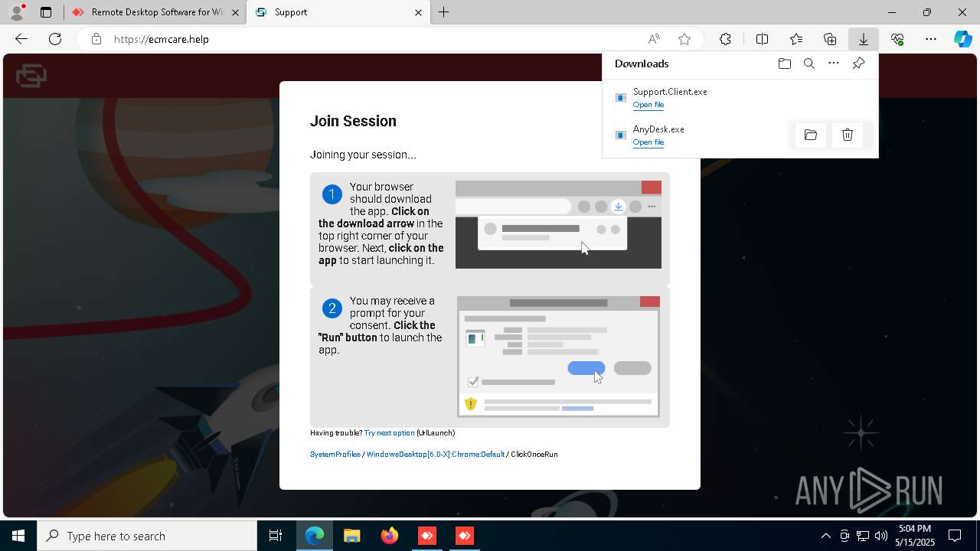Search downloads in the panel
The height and width of the screenshot is (551, 980).
point(809,64)
